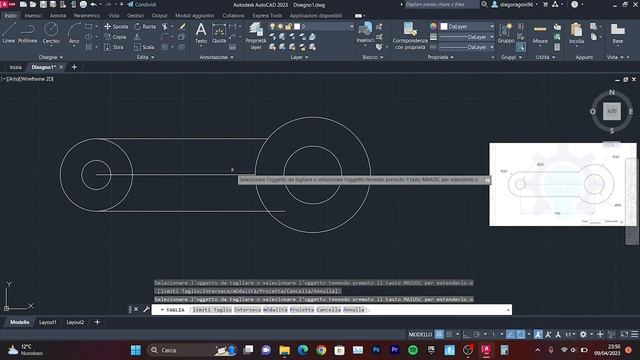640x360 pixels.
Task: Choose the Annulla command option
Action: [354, 310]
